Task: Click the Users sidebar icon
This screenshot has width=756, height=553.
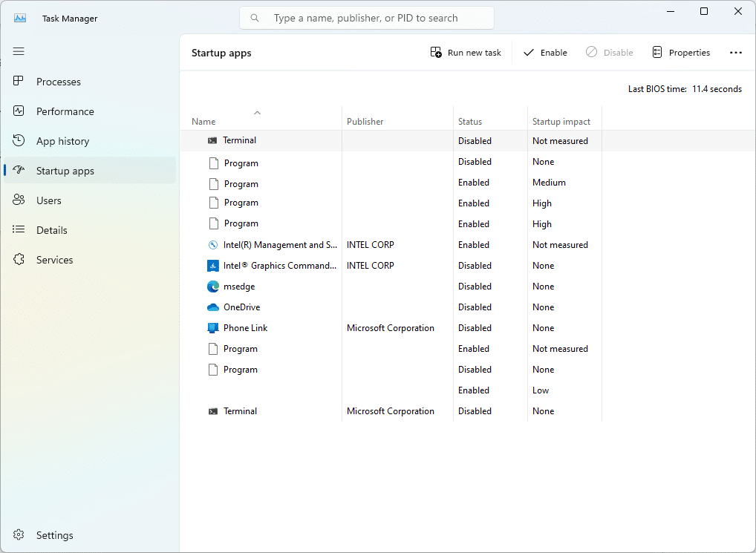Action: click(x=19, y=200)
